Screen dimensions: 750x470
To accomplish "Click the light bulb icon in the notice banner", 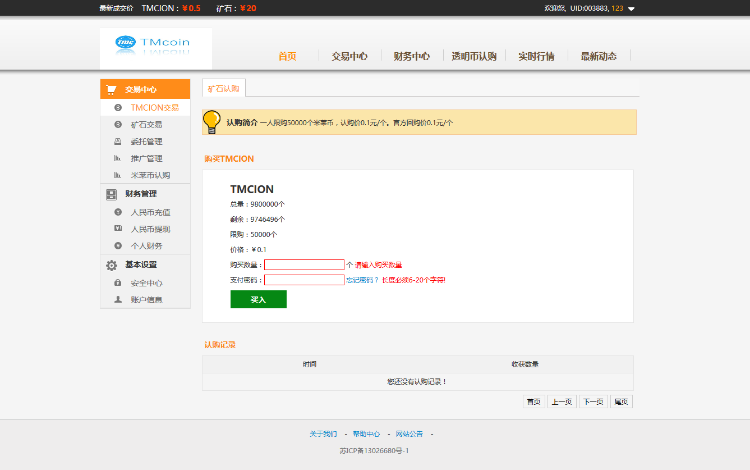I will [211, 122].
